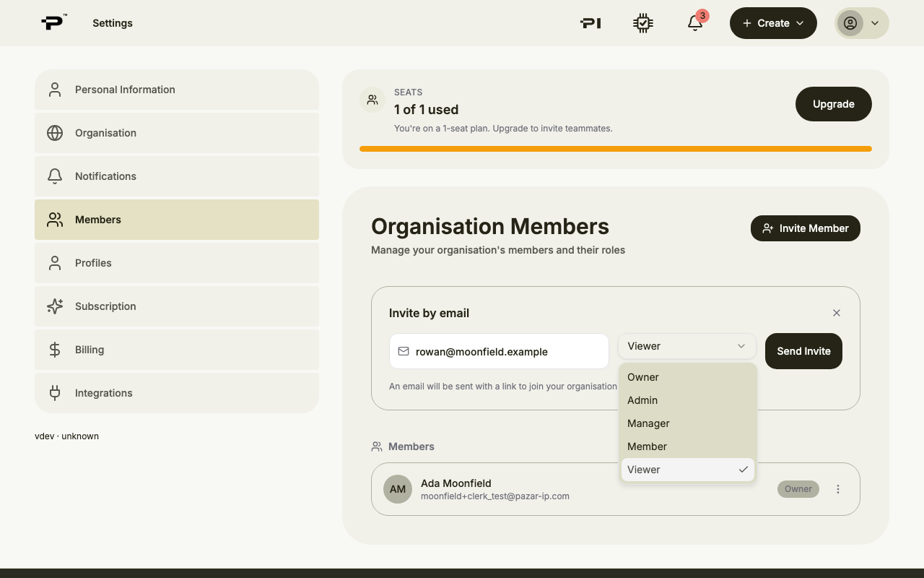Click the moonfield+clerk_test@pazar-ip.com email text
The width and height of the screenshot is (924, 578).
(495, 496)
